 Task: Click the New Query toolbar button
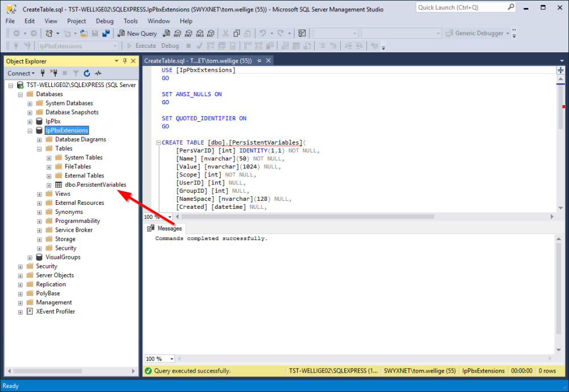click(x=138, y=34)
